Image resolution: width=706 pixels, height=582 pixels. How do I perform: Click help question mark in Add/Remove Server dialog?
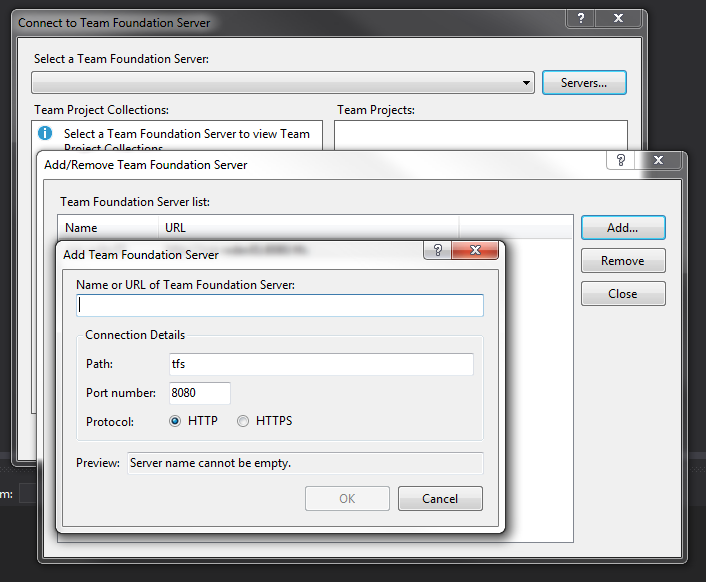(x=621, y=160)
